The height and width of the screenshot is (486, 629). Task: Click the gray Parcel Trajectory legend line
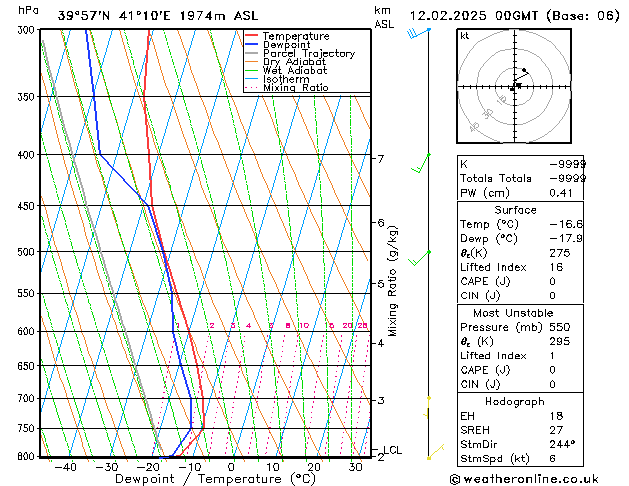(x=251, y=53)
